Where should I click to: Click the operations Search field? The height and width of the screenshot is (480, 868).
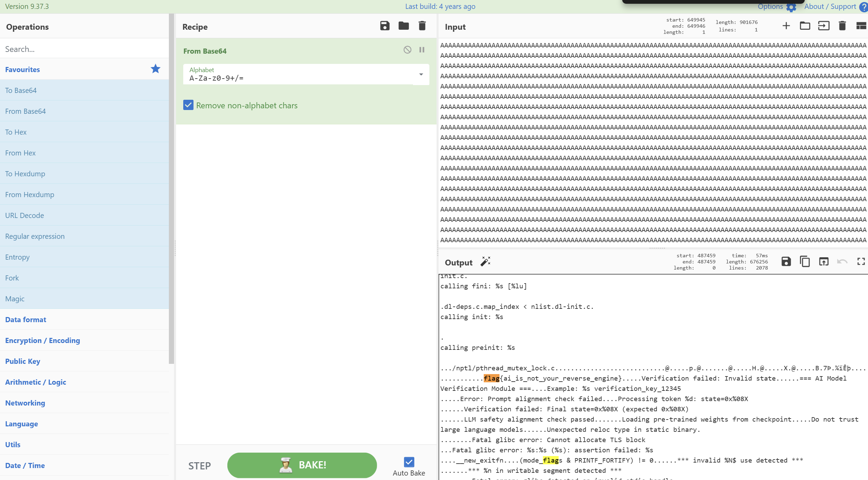click(x=84, y=49)
